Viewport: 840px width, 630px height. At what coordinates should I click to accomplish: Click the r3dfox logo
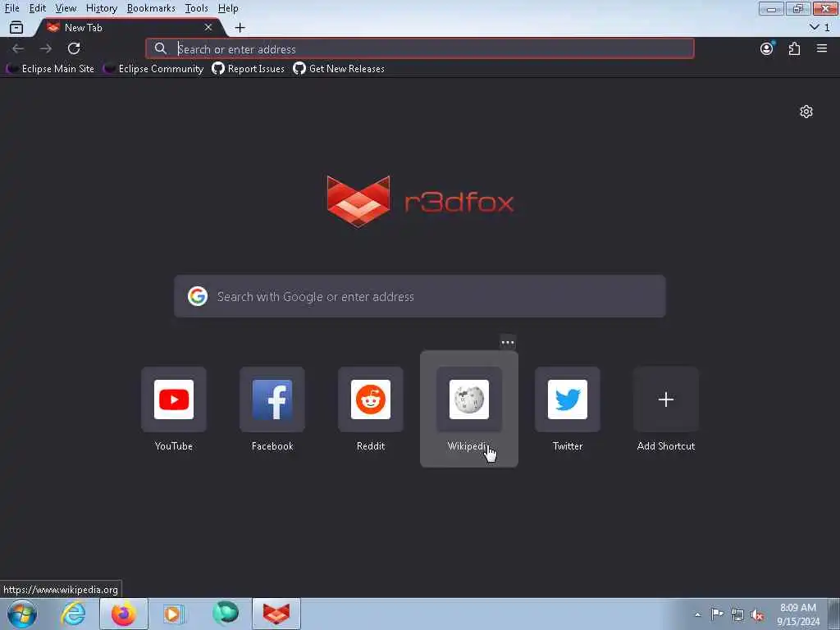click(420, 202)
